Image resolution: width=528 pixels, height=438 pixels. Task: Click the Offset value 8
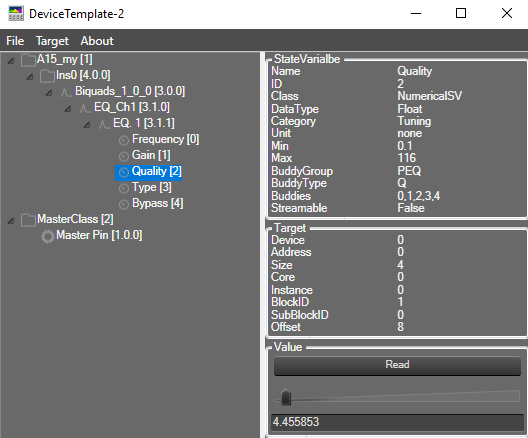tap(400, 327)
